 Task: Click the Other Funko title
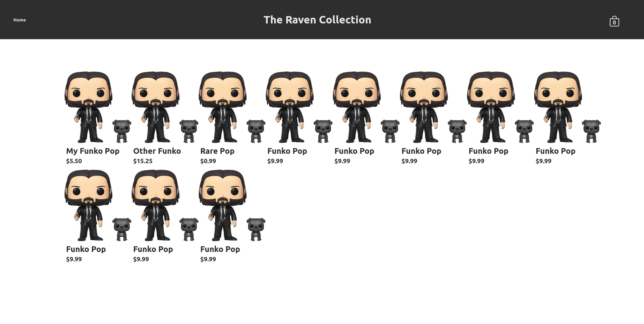point(157,151)
